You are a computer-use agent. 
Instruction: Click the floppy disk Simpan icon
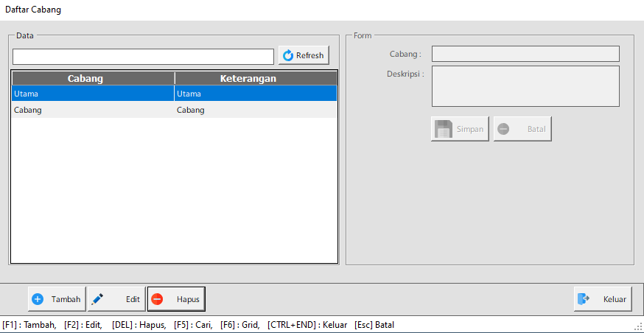coord(444,129)
